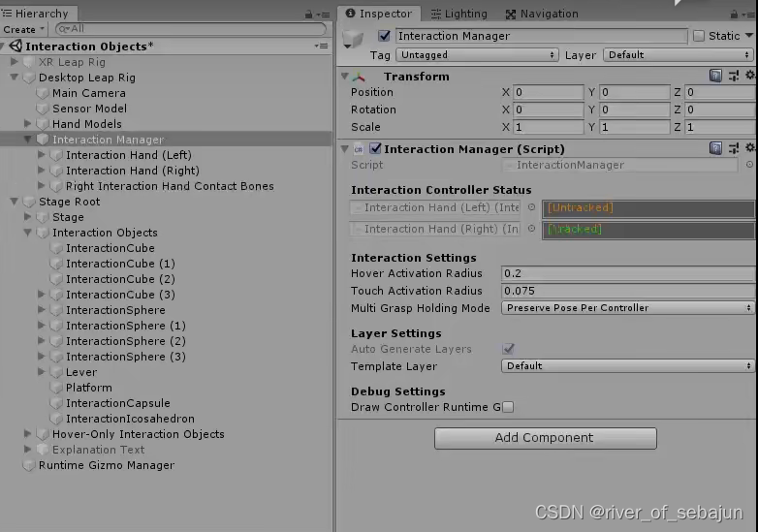Click the object name field Interaction Manager
The image size is (758, 532).
pyautogui.click(x=542, y=36)
